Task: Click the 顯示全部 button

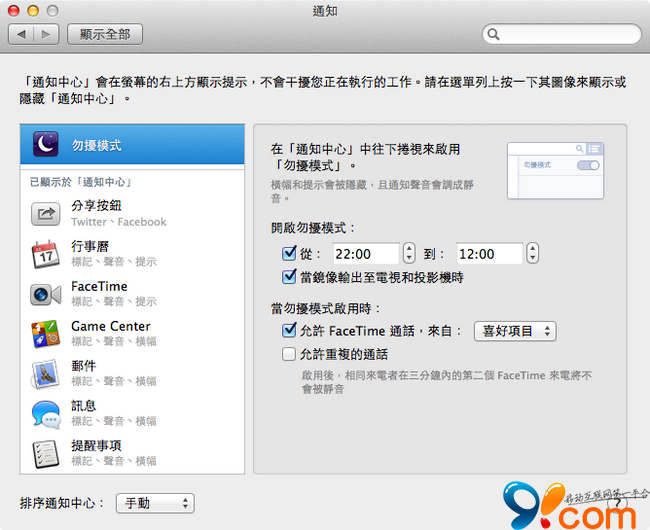Action: pos(105,34)
